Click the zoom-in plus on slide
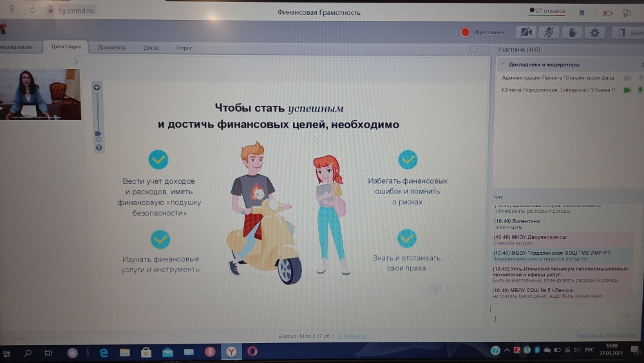 (x=97, y=88)
